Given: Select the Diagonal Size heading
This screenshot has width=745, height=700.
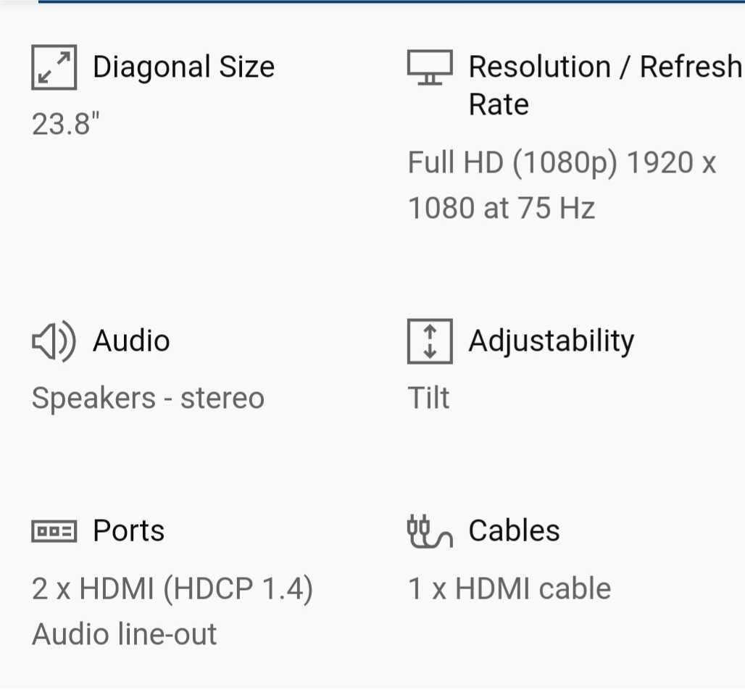Looking at the screenshot, I should click(183, 67).
